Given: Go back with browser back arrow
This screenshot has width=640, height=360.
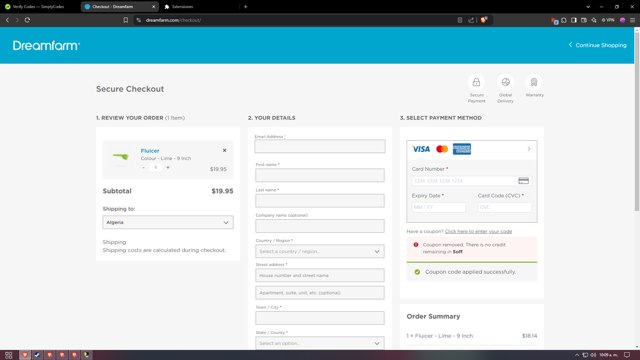Looking at the screenshot, I should coord(7,20).
